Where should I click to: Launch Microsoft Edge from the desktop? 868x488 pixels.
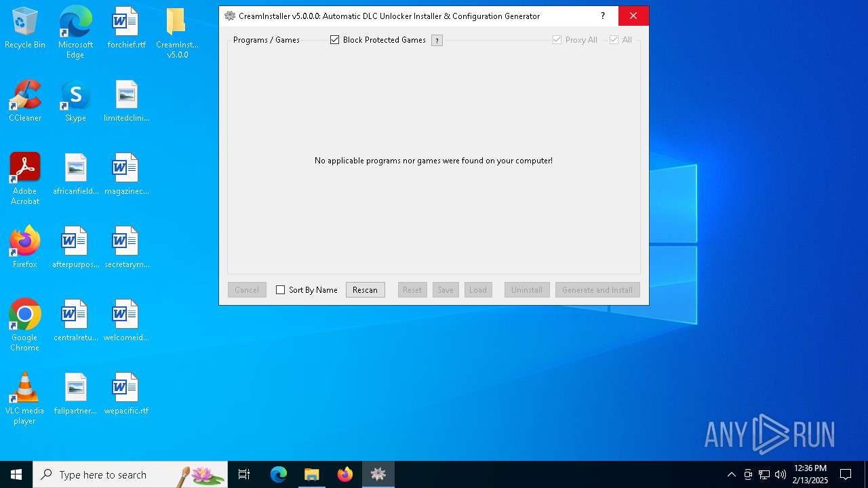point(75,33)
